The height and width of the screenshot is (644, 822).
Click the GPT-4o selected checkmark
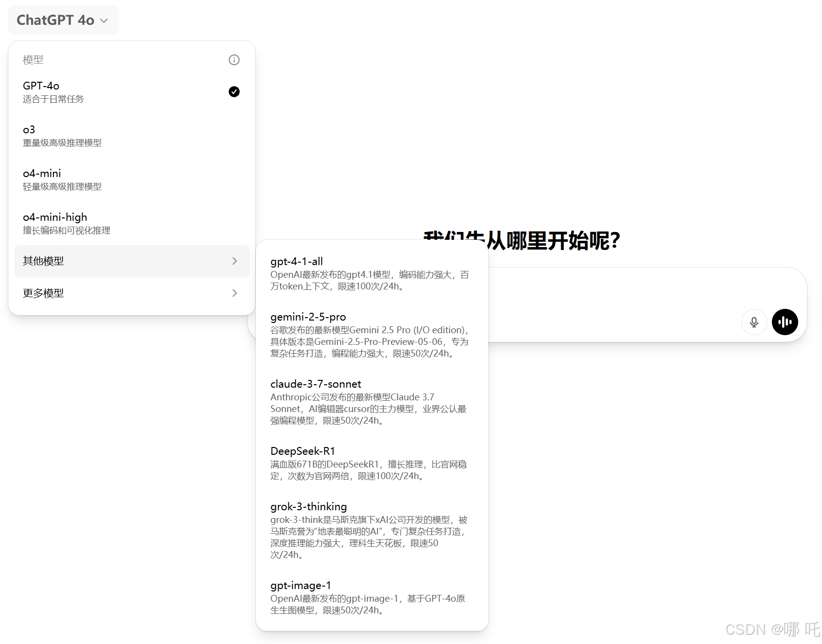[234, 91]
